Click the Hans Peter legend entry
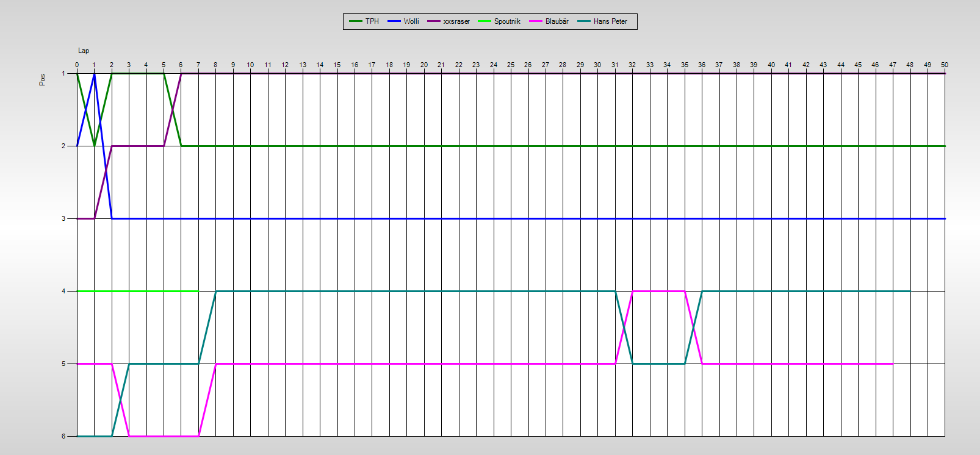Screen dimensions: 980x455 point(602,21)
